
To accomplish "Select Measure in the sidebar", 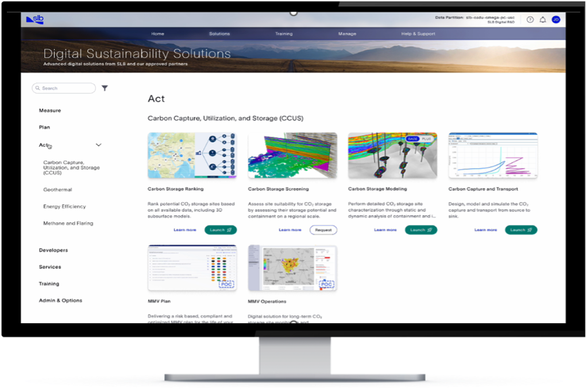I will pos(50,111).
